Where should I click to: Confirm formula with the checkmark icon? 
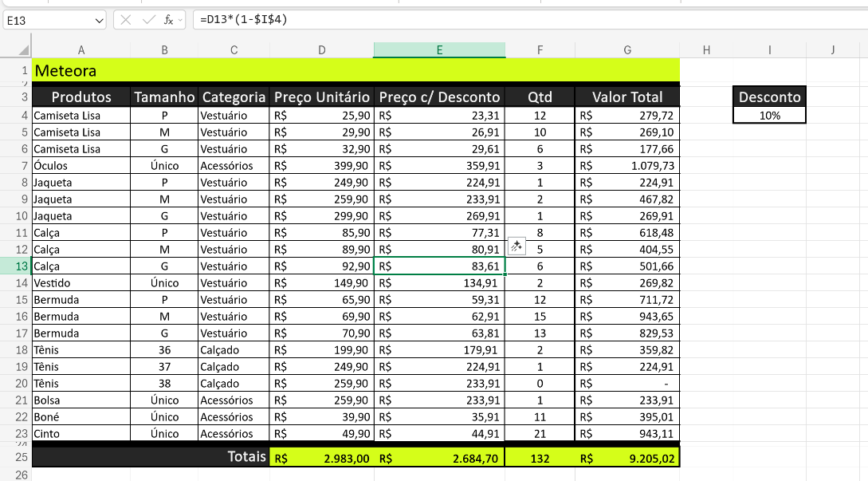(148, 20)
